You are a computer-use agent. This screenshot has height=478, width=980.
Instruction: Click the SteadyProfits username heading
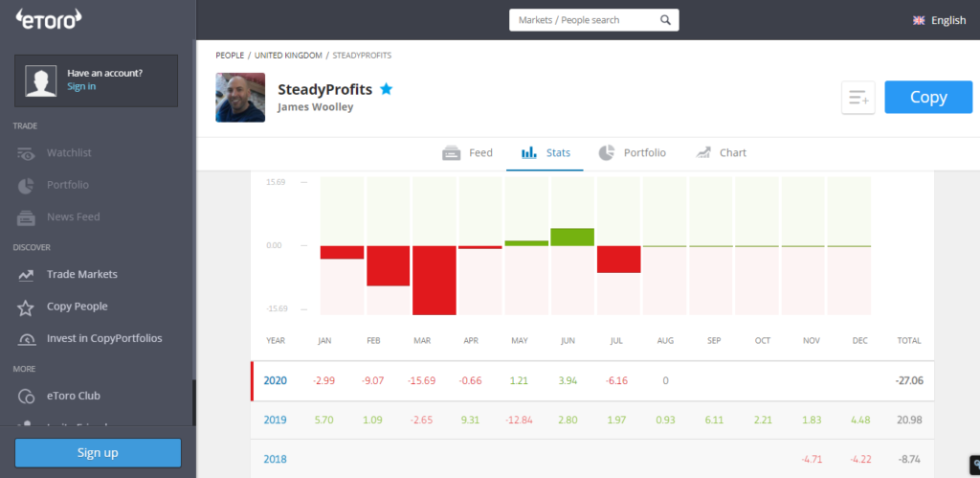tap(324, 89)
